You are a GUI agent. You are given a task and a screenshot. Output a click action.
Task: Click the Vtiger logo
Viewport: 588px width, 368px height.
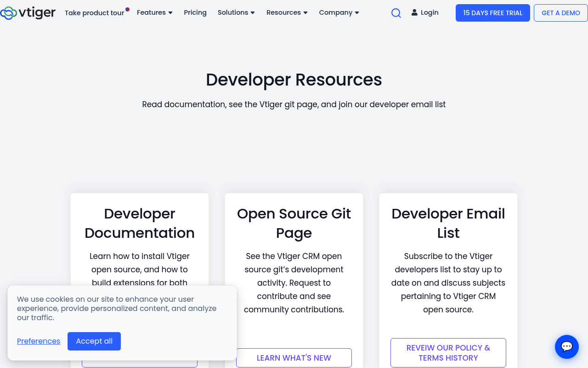coord(28,13)
